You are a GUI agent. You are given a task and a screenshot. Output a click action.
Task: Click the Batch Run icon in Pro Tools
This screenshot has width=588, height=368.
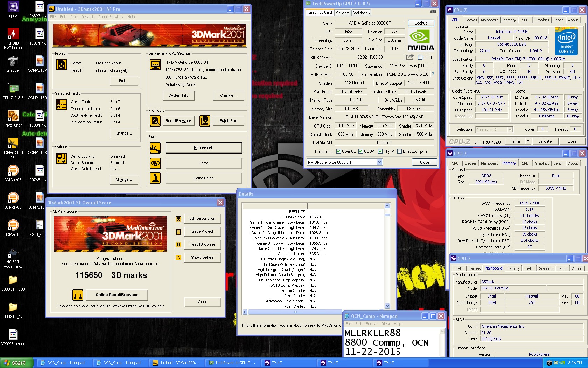(x=205, y=121)
